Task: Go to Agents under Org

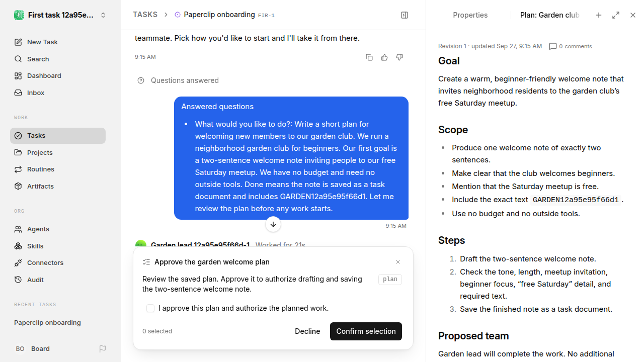Action: pos(58,229)
